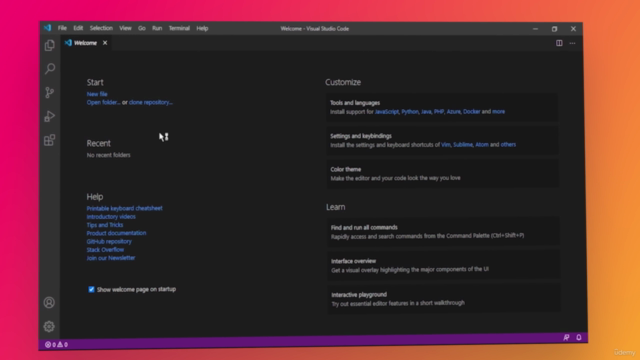Viewport: 640px width, 360px height.
Task: Open the Tips and Tricks link
Action: pos(104,225)
